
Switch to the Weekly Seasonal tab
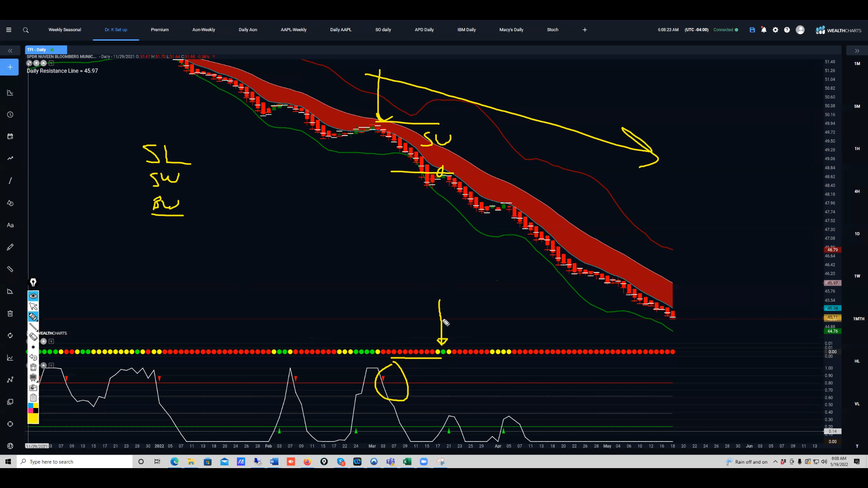tap(65, 30)
